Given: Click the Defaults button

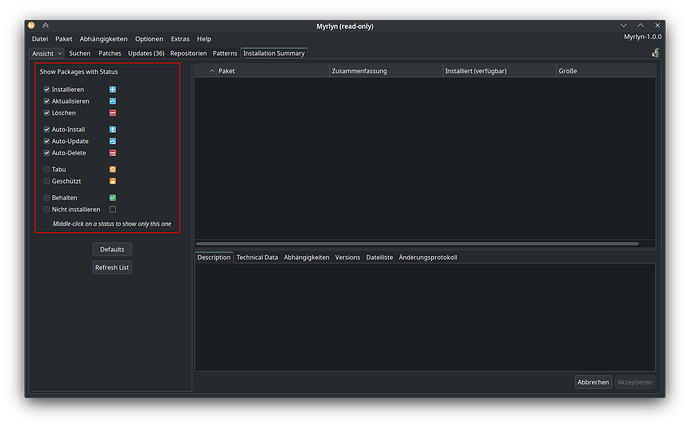Looking at the screenshot, I should tap(112, 250).
